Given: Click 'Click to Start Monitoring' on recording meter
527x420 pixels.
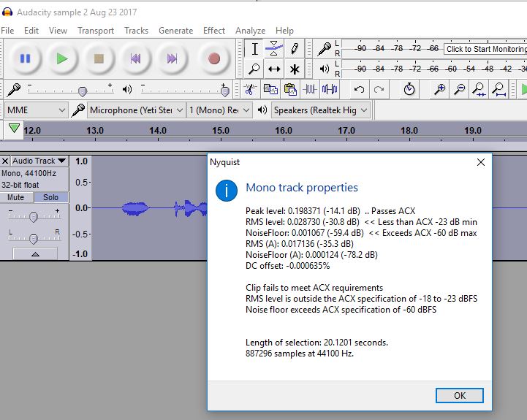Looking at the screenshot, I should (485, 49).
